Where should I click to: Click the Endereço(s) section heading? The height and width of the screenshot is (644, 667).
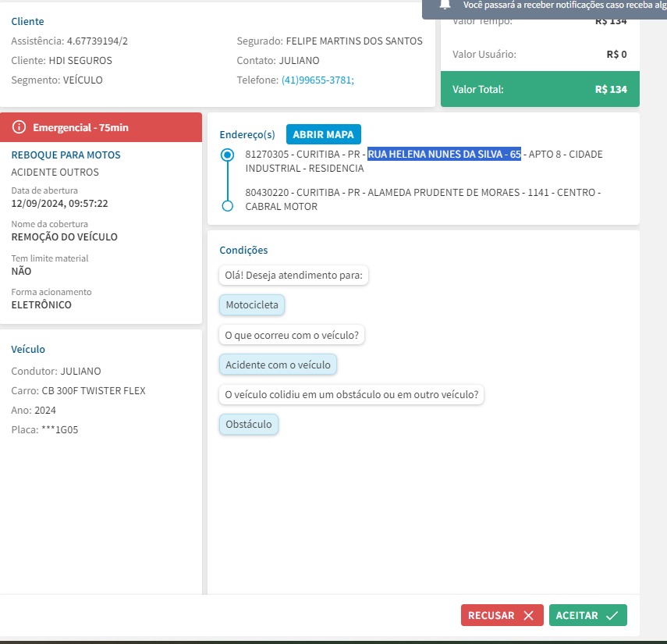coord(247,134)
